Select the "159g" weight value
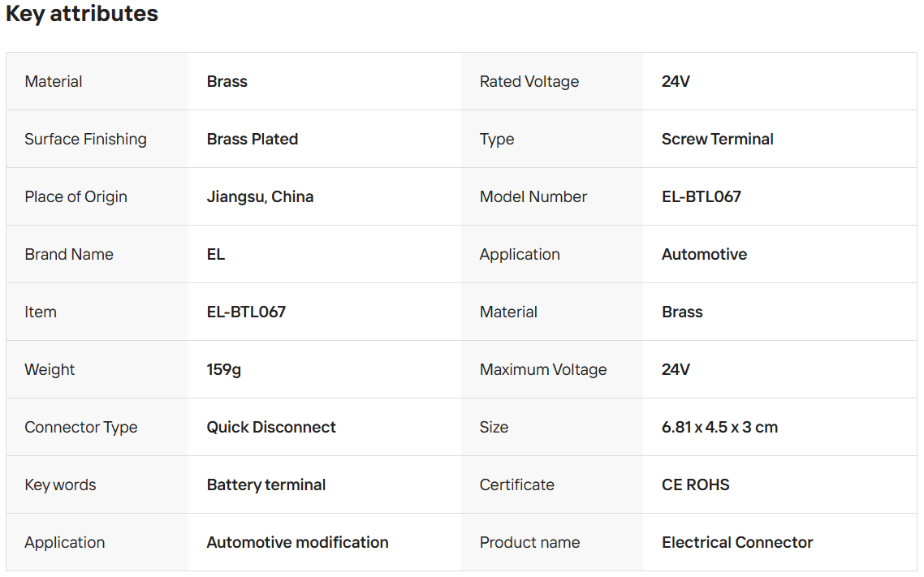Image resolution: width=924 pixels, height=577 pixels. pyautogui.click(x=224, y=369)
